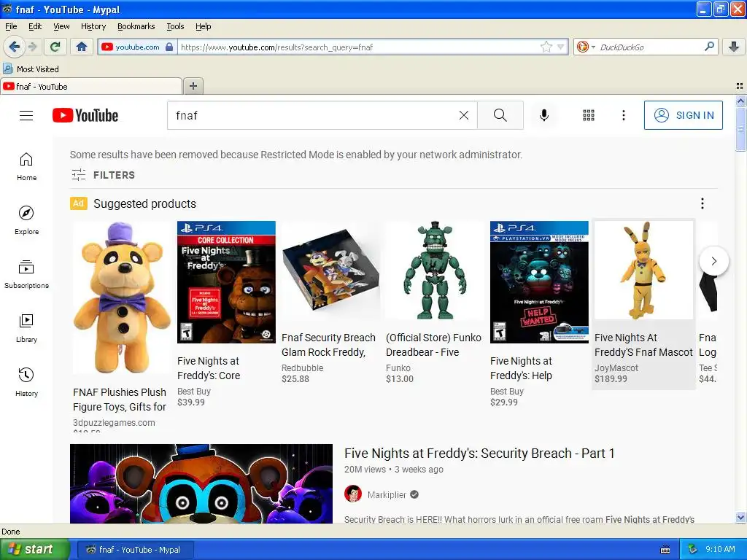The image size is (747, 560).
Task: Open the search engine selector dropdown
Action: click(586, 47)
